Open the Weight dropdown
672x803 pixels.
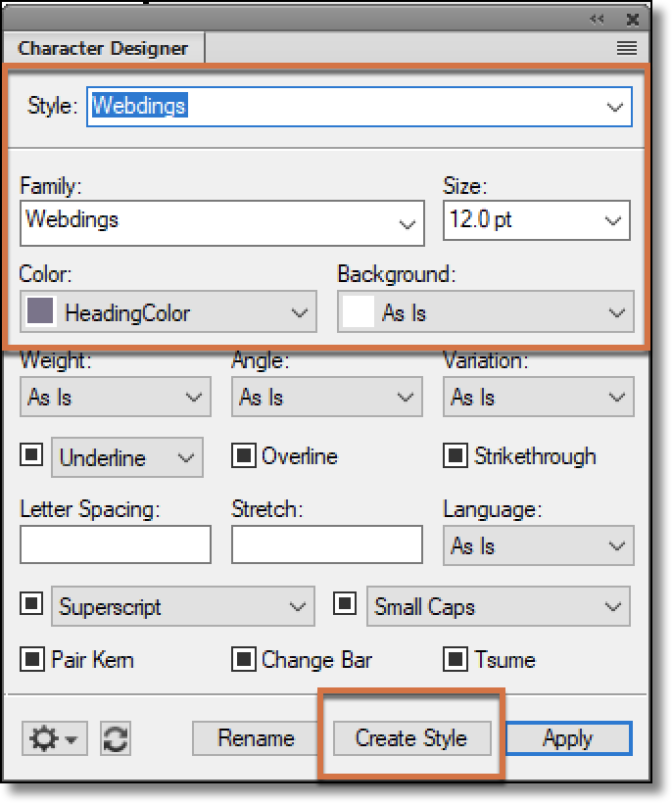pyautogui.click(x=116, y=397)
